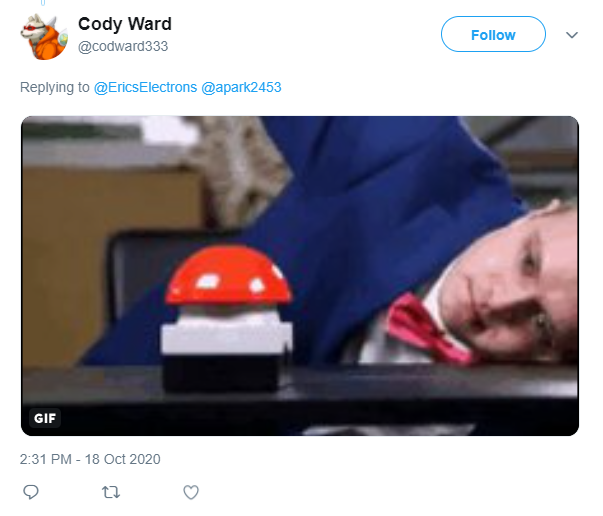Play the GIF by clicking the red buzzer

[x=228, y=275]
